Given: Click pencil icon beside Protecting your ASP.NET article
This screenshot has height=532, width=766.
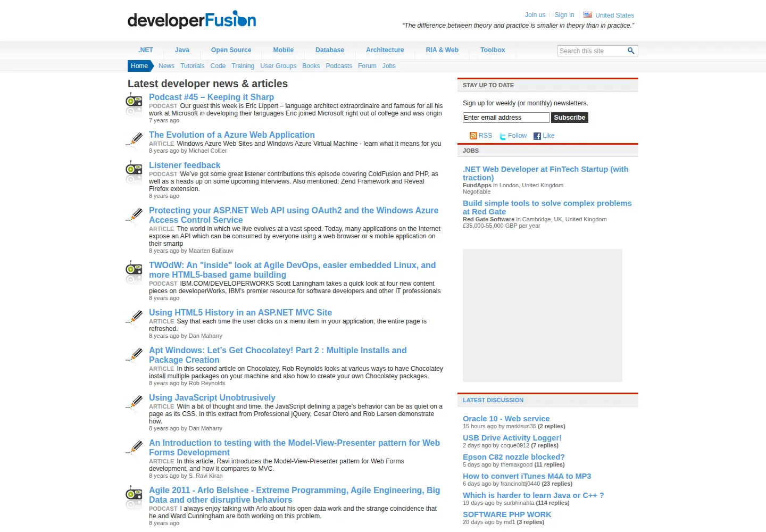Looking at the screenshot, I should 134,214.
